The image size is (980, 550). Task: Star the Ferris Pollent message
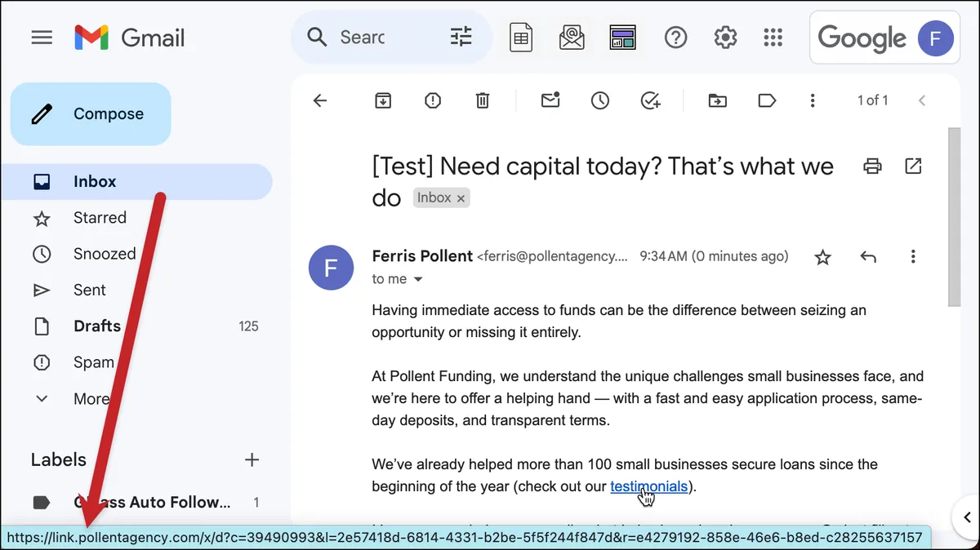(x=823, y=258)
